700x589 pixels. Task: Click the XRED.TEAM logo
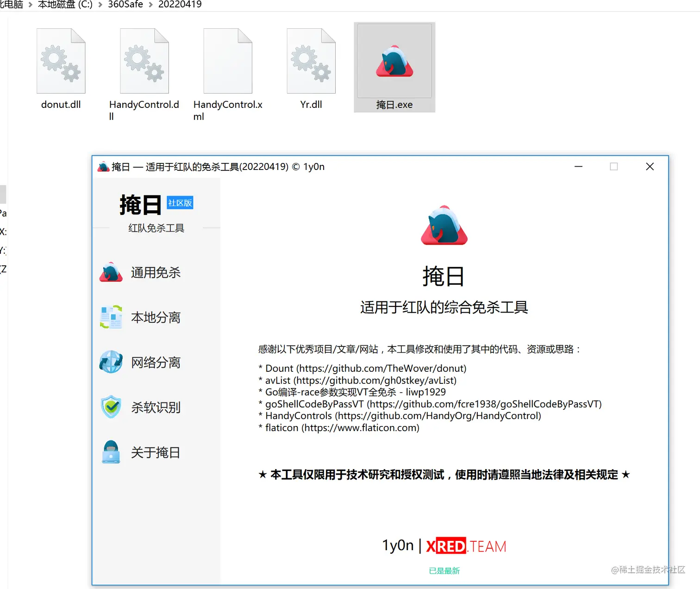click(466, 546)
